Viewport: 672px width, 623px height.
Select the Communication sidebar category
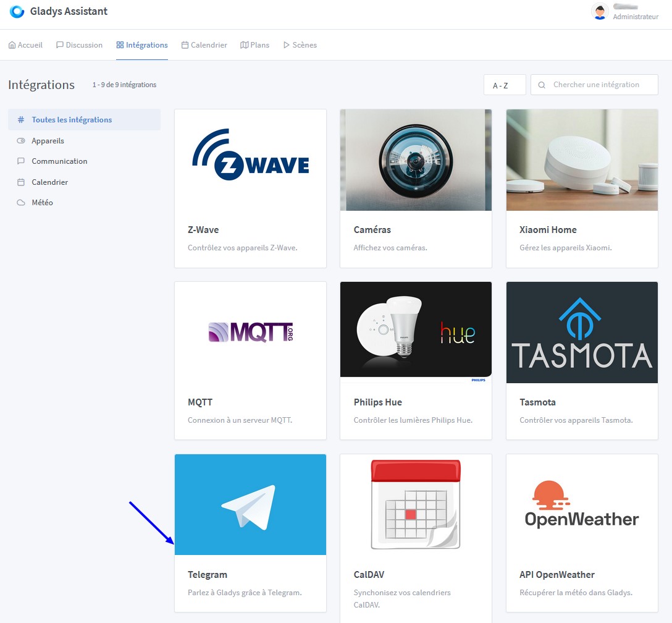(x=59, y=161)
